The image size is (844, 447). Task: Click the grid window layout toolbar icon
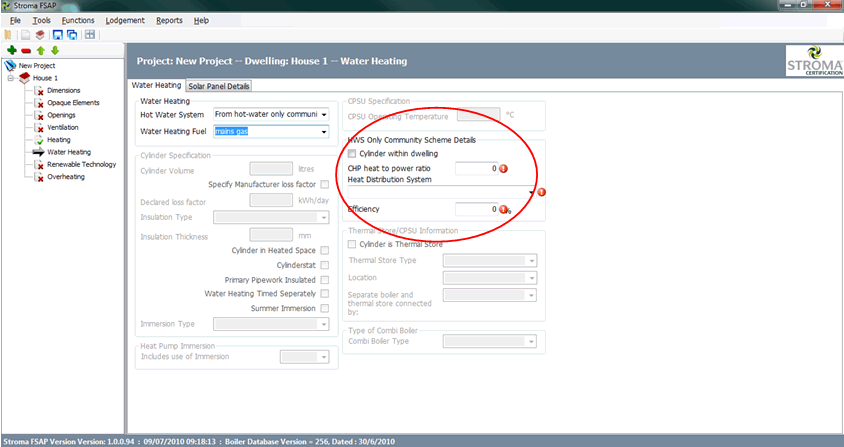(x=90, y=35)
